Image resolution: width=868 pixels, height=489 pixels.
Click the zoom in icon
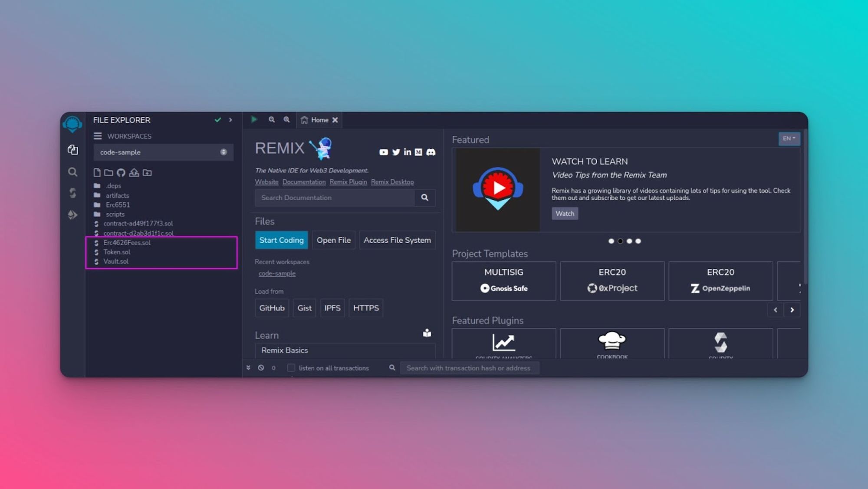(286, 119)
